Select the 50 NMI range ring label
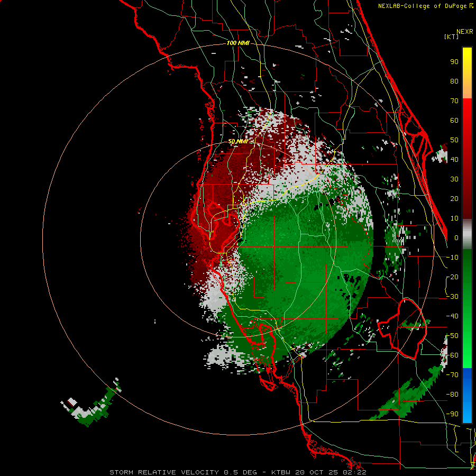The height and width of the screenshot is (476, 476). point(239,141)
